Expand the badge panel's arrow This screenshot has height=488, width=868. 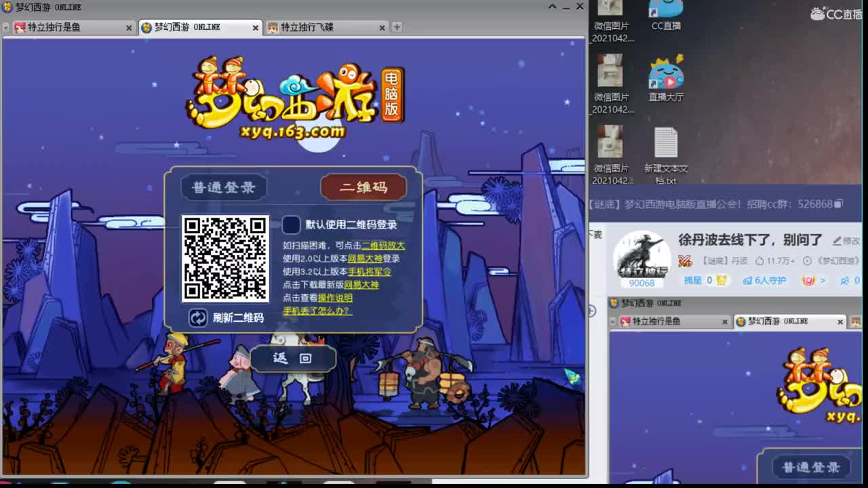point(823,280)
